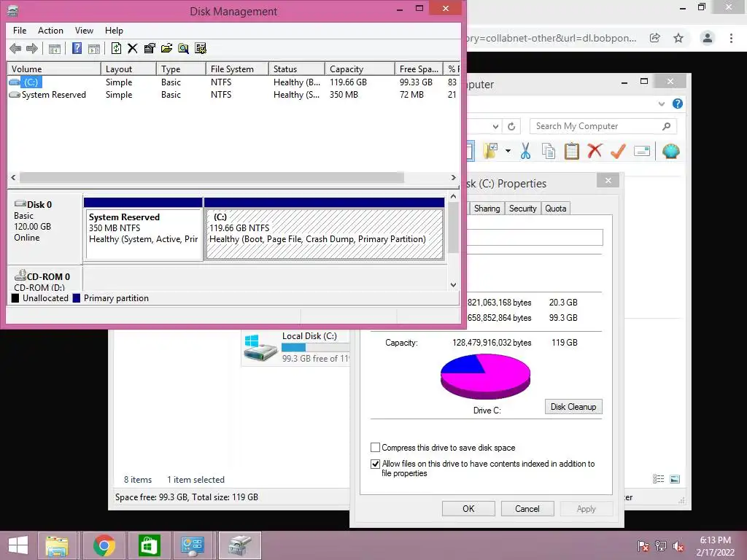The image size is (747, 560).
Task: Click the Folder Options icon in My Computer toolbar
Action: [x=490, y=151]
